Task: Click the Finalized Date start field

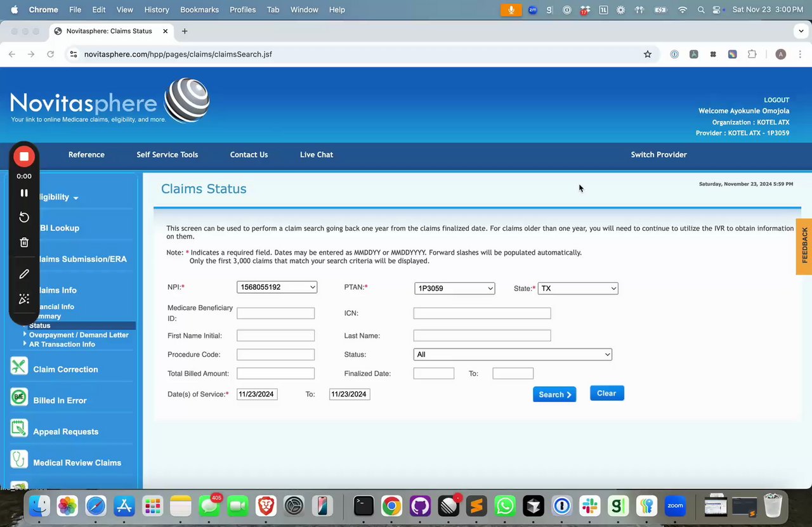Action: [434, 374]
